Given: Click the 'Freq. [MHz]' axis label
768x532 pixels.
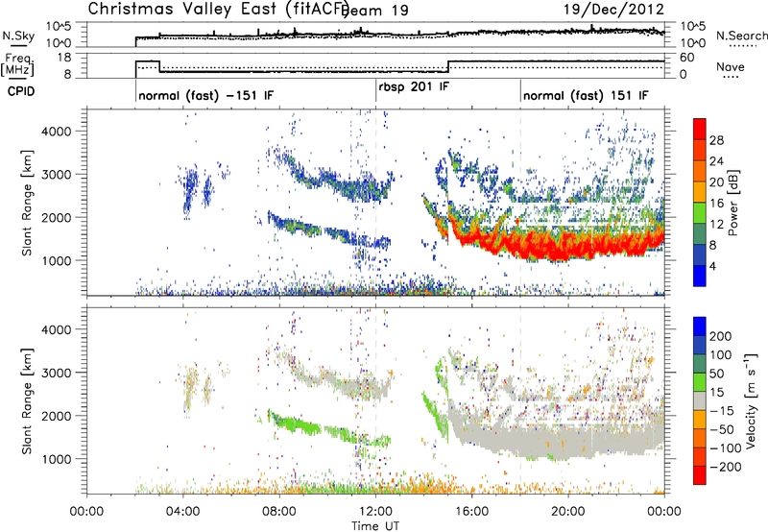Looking at the screenshot, I should [17, 65].
